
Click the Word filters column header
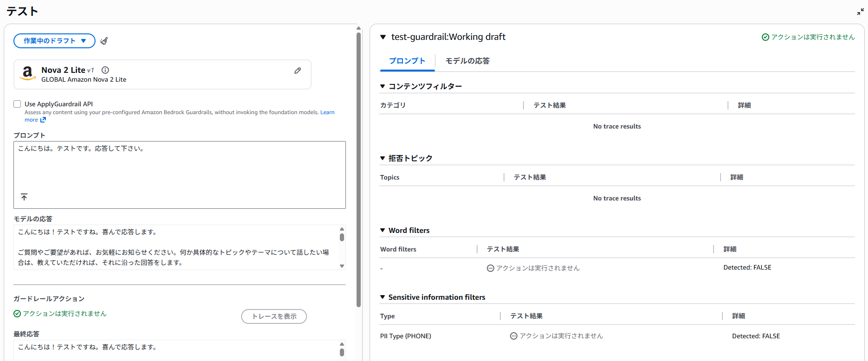(x=398, y=249)
